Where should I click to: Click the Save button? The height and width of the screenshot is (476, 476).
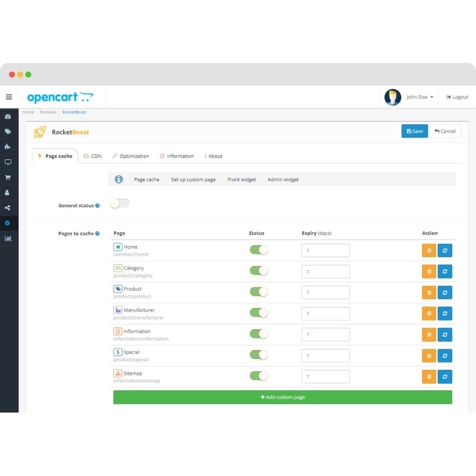(414, 131)
